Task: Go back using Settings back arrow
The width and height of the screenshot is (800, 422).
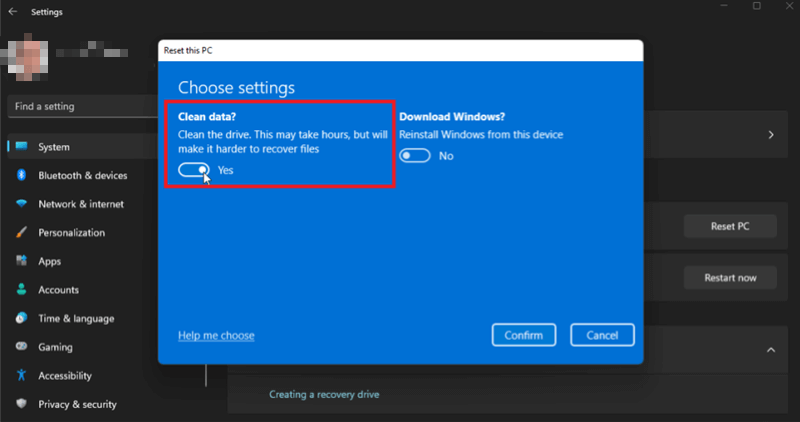Action: click(x=12, y=12)
